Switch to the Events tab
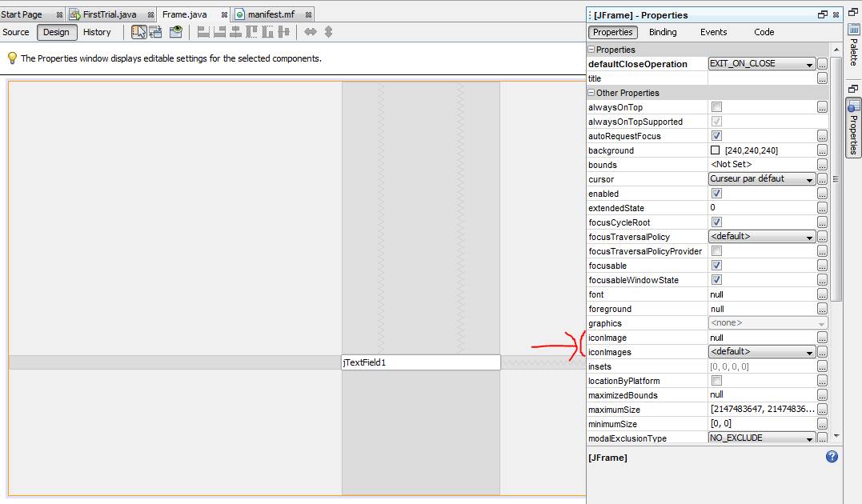The image size is (862, 504). tap(713, 32)
